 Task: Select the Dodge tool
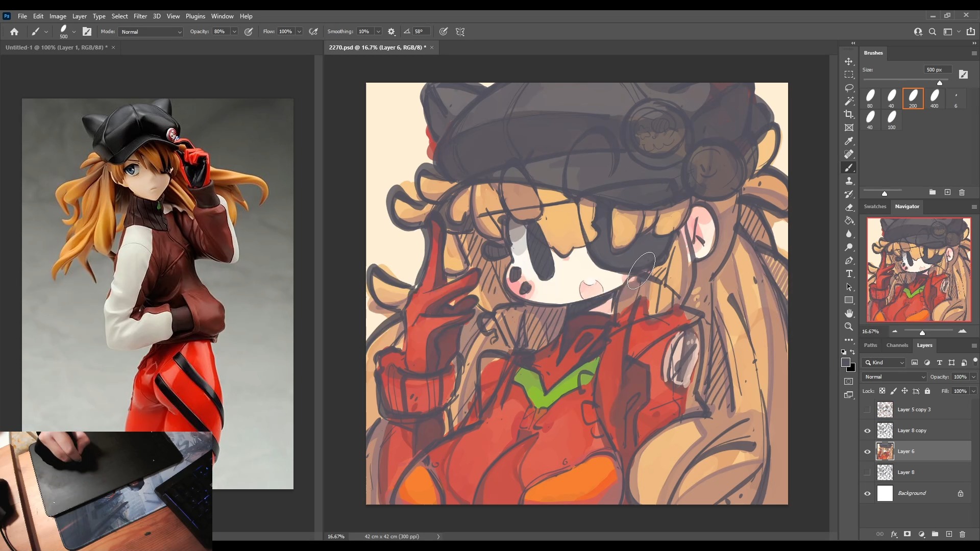(849, 247)
